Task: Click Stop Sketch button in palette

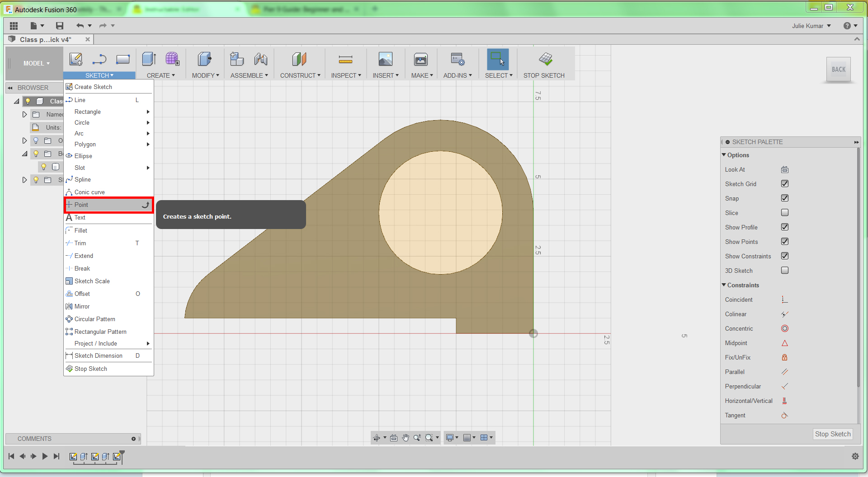Action: coord(833,434)
